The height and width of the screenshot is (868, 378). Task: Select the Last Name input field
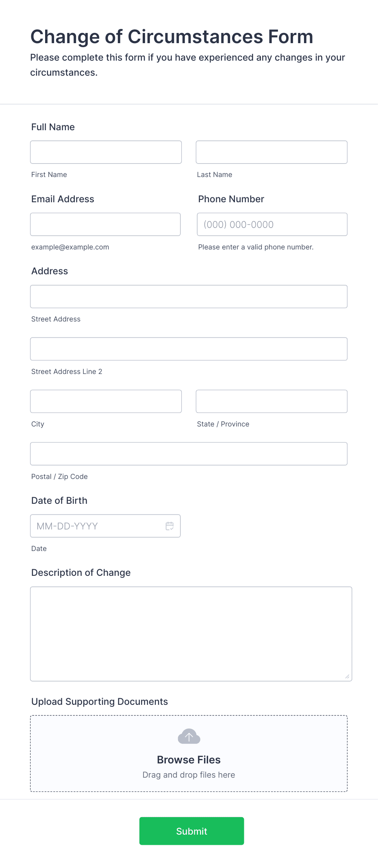pyautogui.click(x=271, y=152)
